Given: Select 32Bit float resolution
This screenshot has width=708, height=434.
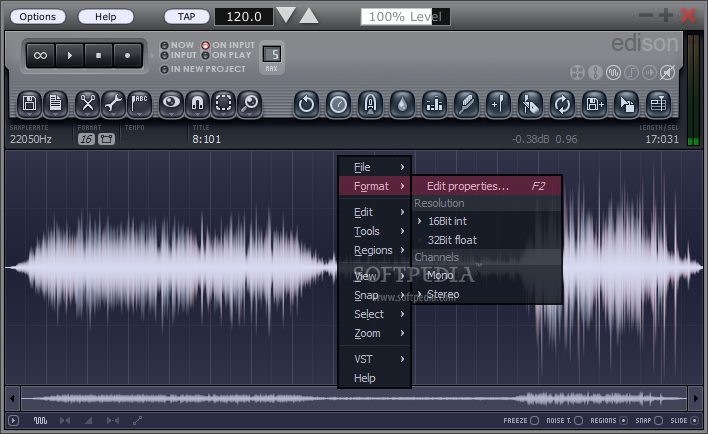Looking at the screenshot, I should (487, 240).
